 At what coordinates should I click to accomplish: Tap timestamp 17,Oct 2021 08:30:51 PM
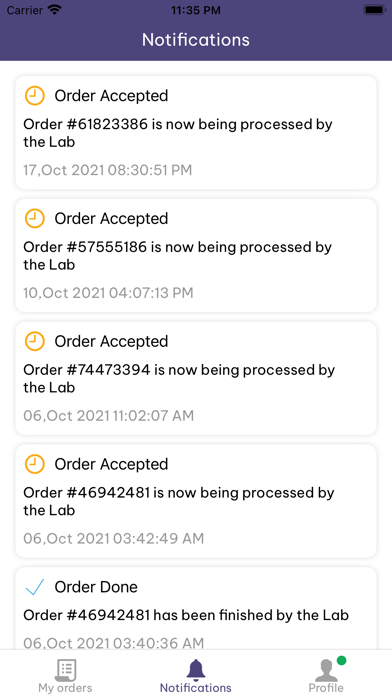107,170
